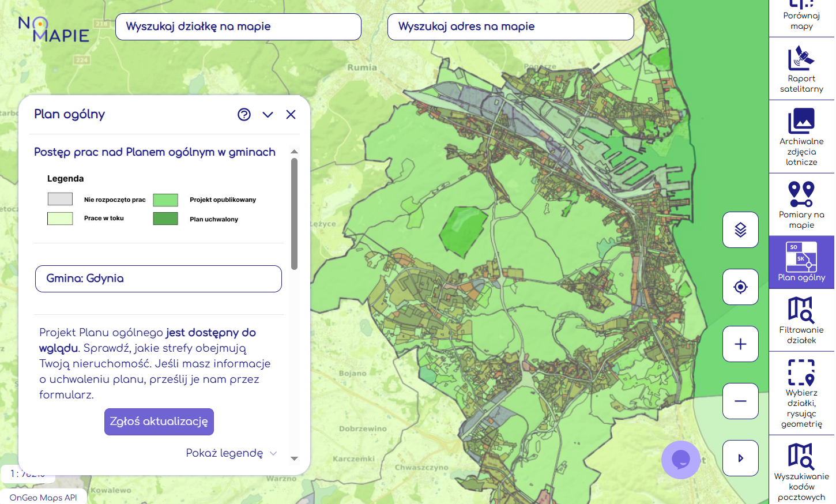Image resolution: width=836 pixels, height=504 pixels.
Task: Zoom in with the plus button
Action: point(740,344)
